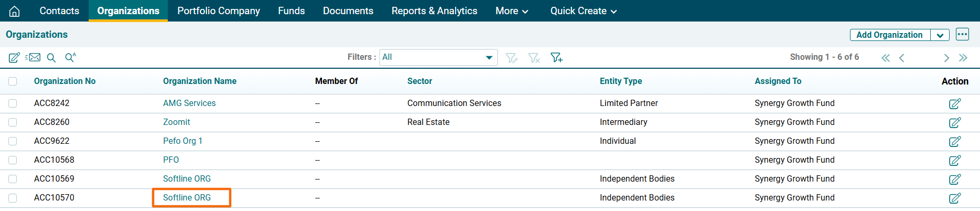The image size is (980, 211).
Task: Open the advanced search icon
Action: (70, 57)
